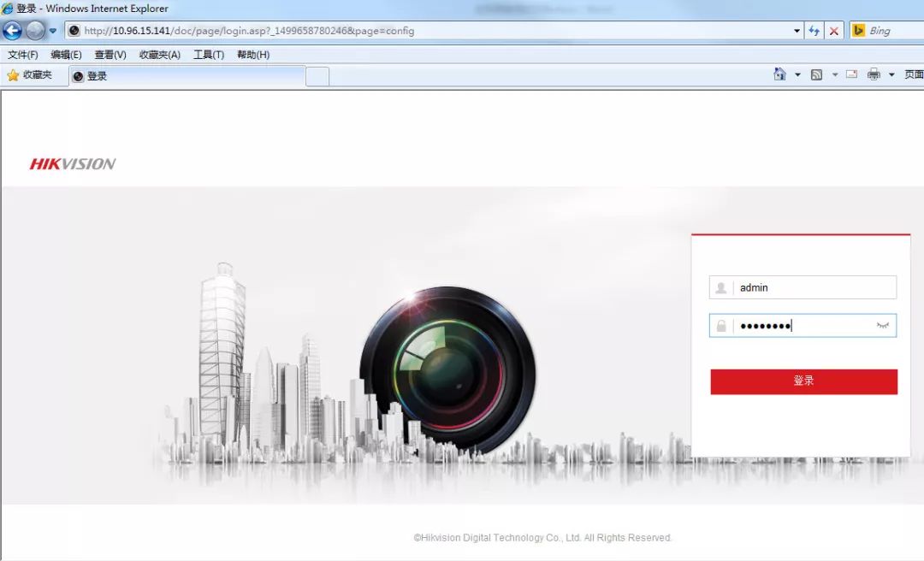Click the browser Back arrow button
The width and height of the screenshot is (924, 561).
point(12,32)
